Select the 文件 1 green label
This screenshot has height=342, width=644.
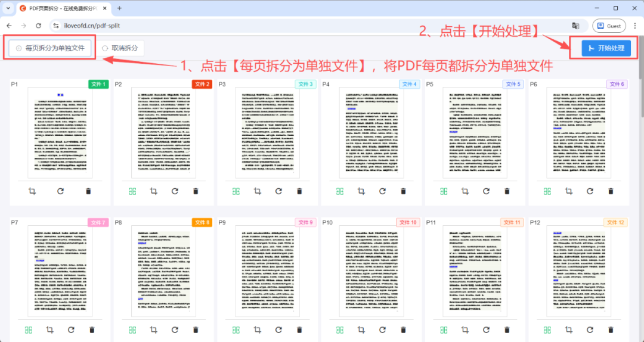pos(98,84)
